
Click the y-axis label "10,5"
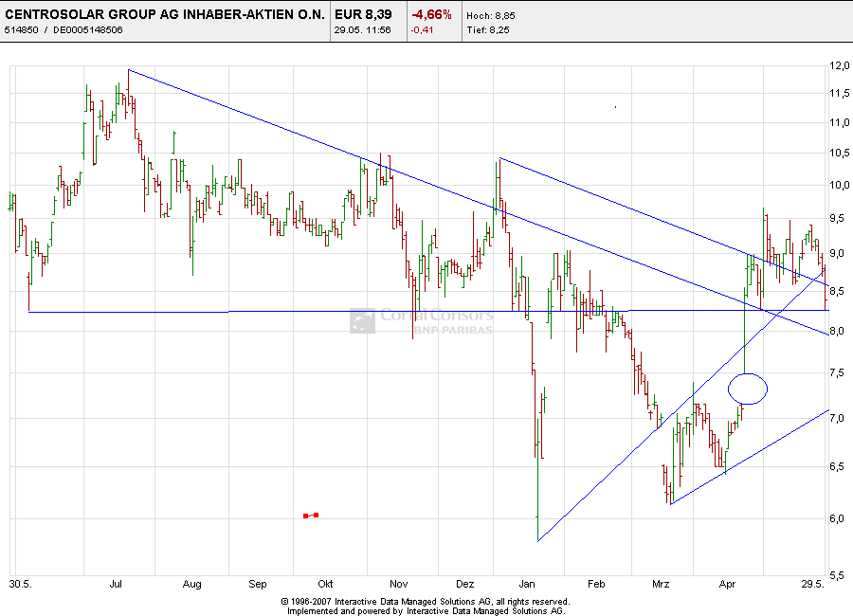coord(840,153)
